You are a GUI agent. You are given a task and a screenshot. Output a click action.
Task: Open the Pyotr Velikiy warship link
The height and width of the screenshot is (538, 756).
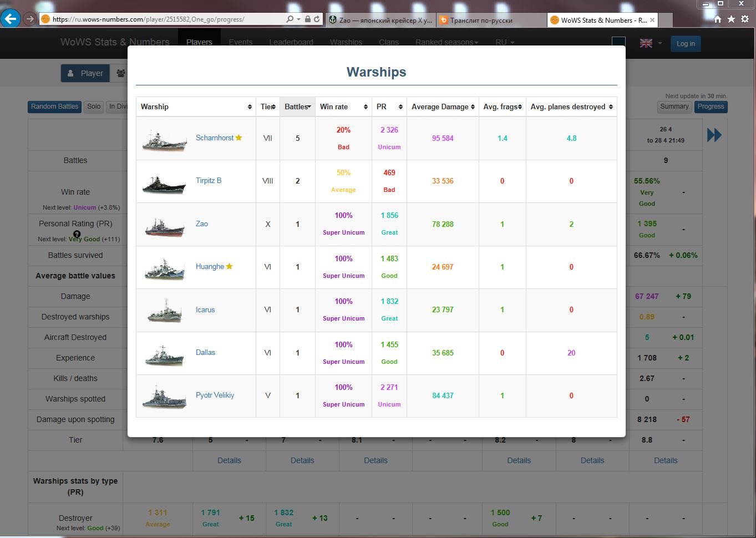(215, 395)
